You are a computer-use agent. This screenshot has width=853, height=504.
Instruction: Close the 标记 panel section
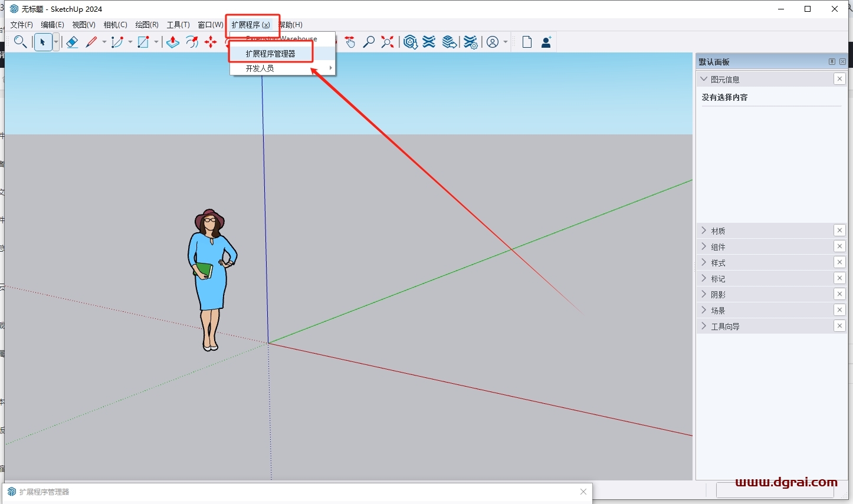(x=839, y=278)
